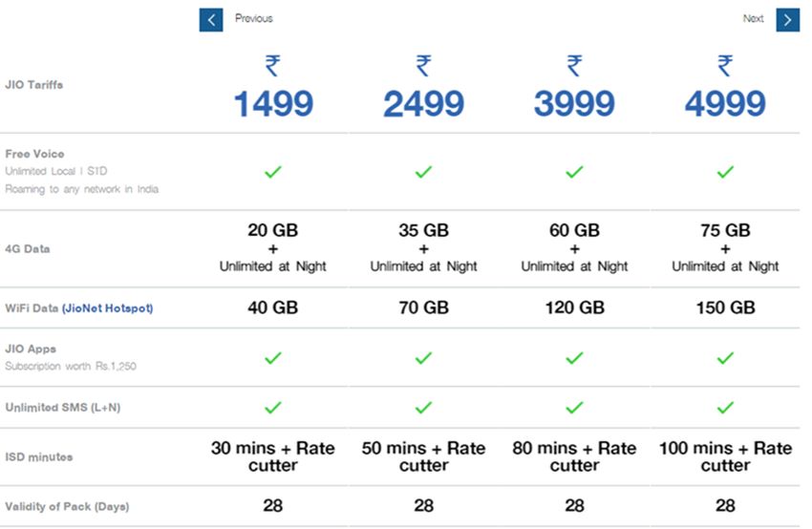The width and height of the screenshot is (812, 529).
Task: Open the JioNet Hotspot link
Action: tap(108, 308)
